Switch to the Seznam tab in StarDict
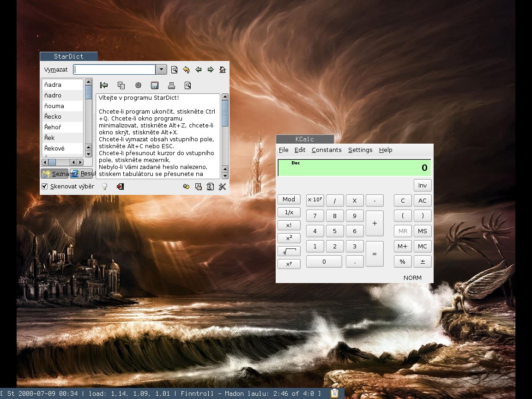The image size is (532, 399). click(x=54, y=174)
